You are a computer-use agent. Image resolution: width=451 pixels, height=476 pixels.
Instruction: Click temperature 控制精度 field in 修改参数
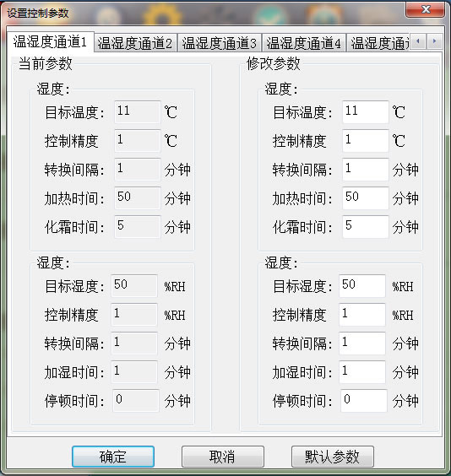pyautogui.click(x=366, y=141)
